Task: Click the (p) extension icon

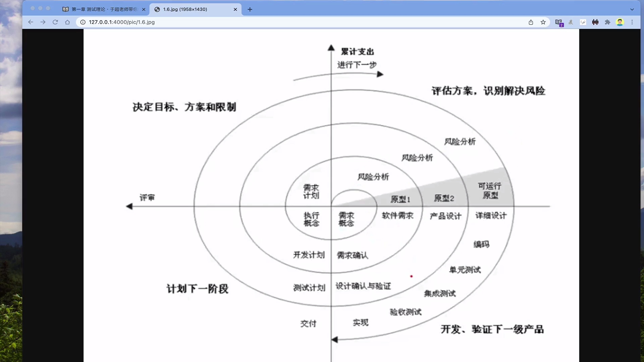Action: 583,22
